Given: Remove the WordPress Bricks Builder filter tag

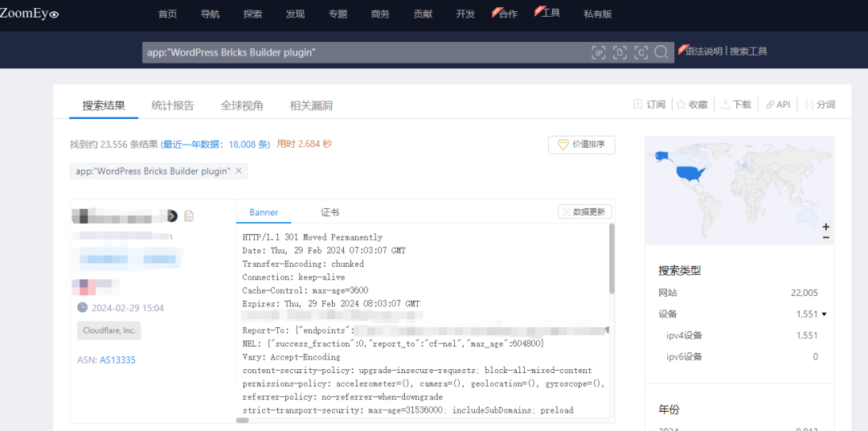Looking at the screenshot, I should [239, 170].
